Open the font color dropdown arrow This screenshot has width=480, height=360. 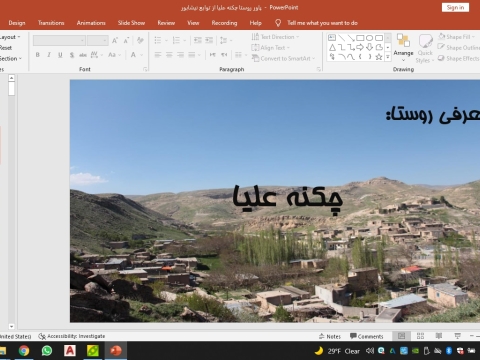pos(142,55)
